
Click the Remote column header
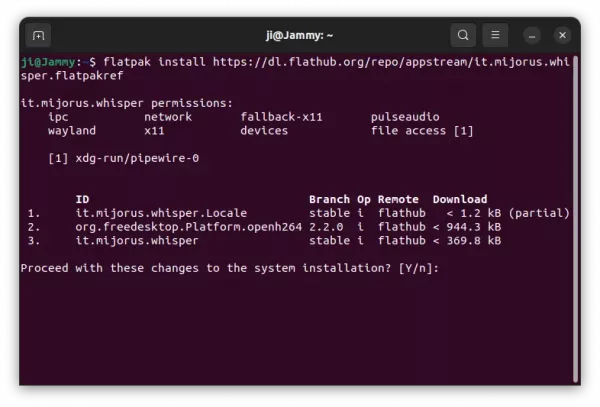[x=398, y=200]
